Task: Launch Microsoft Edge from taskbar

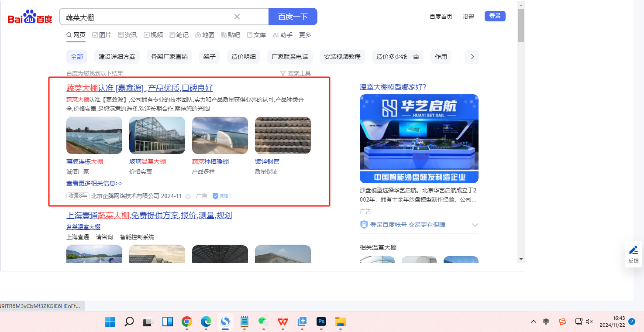Action: [206, 322]
